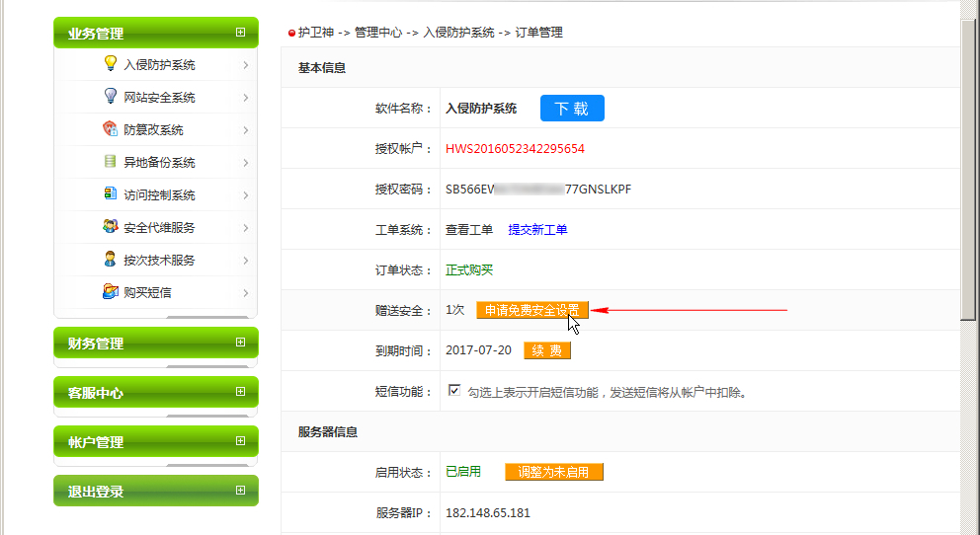The image size is (980, 535).
Task: Expand the 帐户管理 section
Action: (x=155, y=441)
